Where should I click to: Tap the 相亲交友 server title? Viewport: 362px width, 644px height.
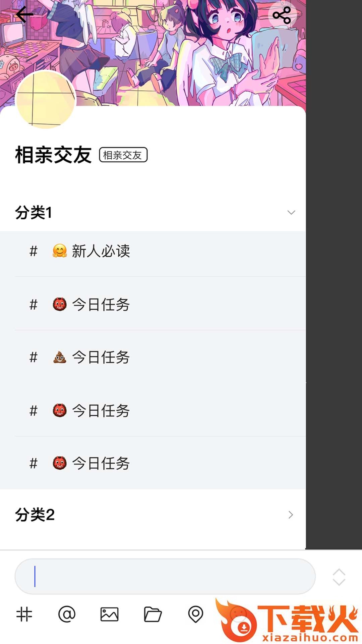coord(53,155)
